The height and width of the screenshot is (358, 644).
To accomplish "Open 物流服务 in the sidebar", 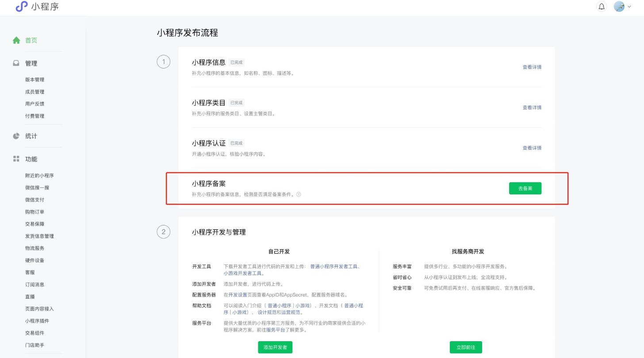I will point(34,248).
